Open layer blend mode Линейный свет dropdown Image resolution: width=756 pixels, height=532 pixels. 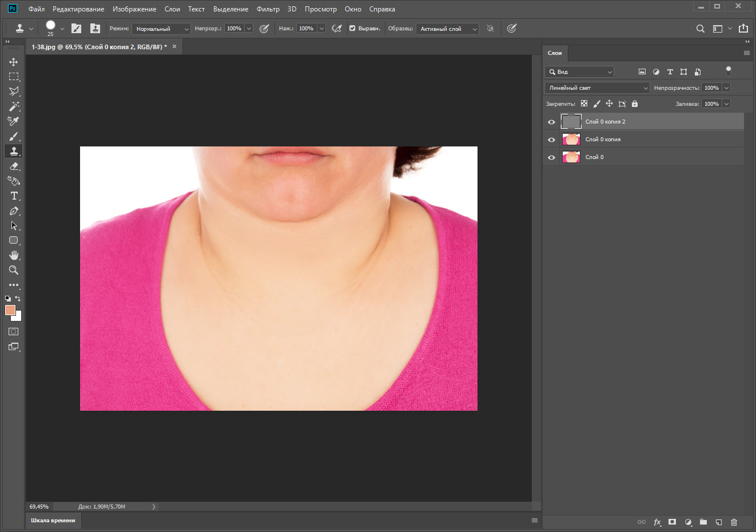coord(597,88)
